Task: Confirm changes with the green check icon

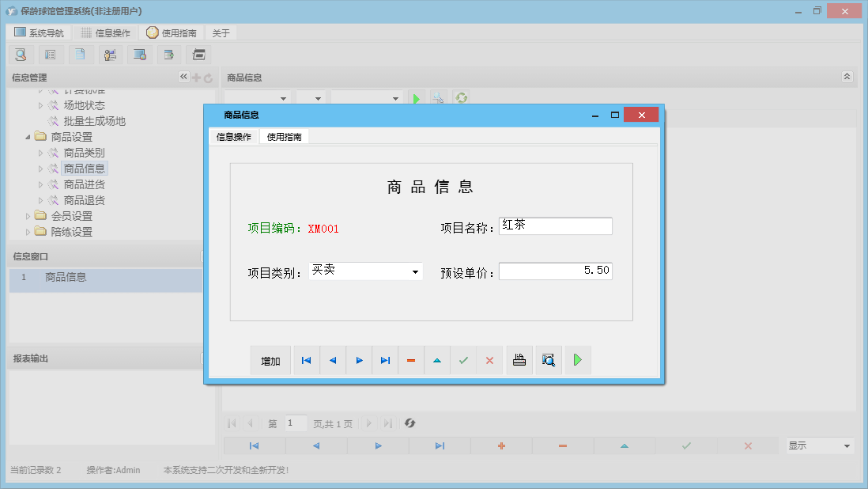Action: coord(463,360)
